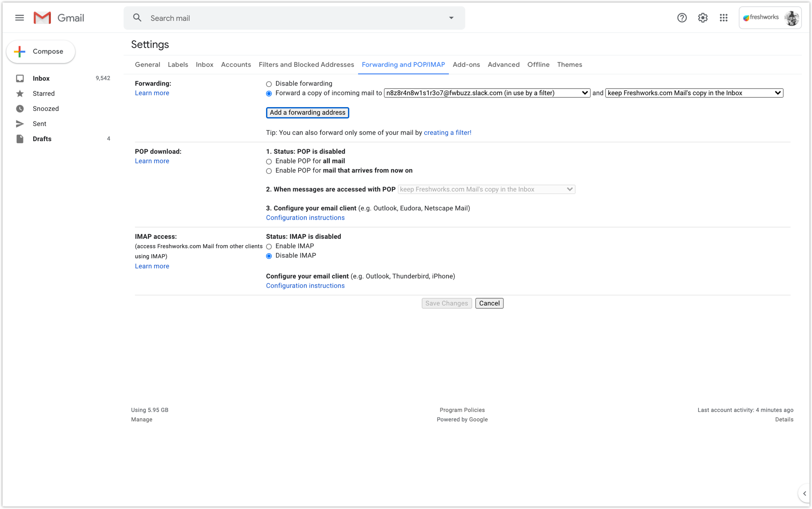Select the Disable forwarding radio button
This screenshot has height=509, width=812.
coord(269,84)
